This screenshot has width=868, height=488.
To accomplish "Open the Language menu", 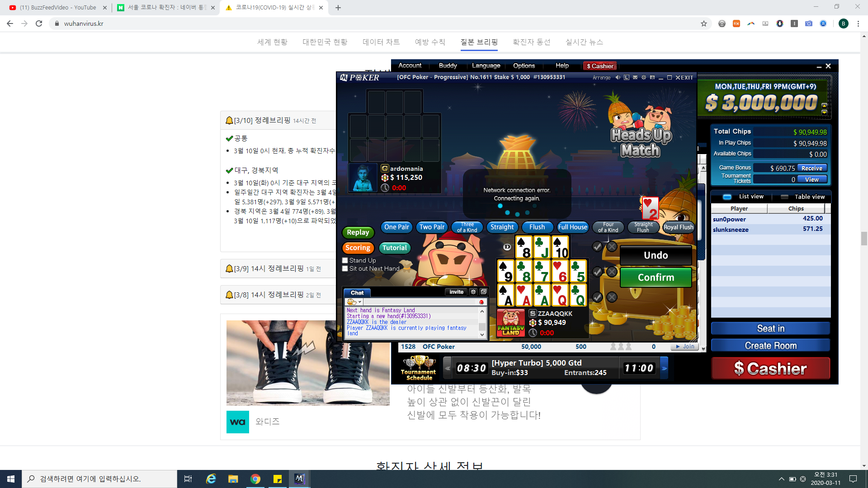I will [486, 66].
